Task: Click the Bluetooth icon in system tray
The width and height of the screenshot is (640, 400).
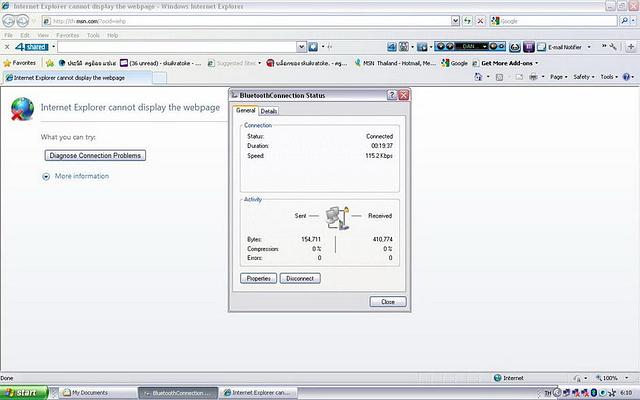Action: click(x=594, y=393)
